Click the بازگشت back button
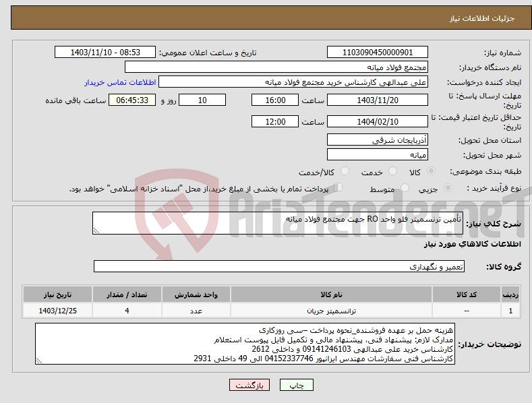 coord(249,385)
